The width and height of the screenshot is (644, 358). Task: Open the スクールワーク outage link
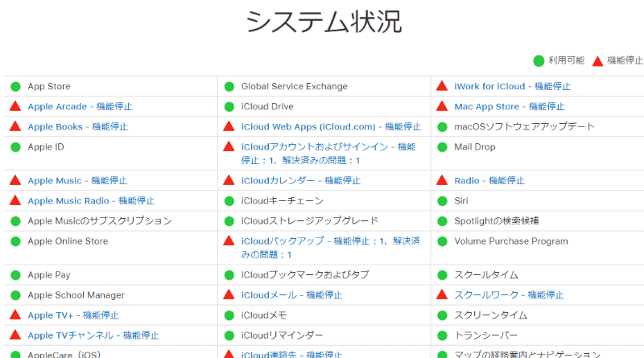pos(510,295)
